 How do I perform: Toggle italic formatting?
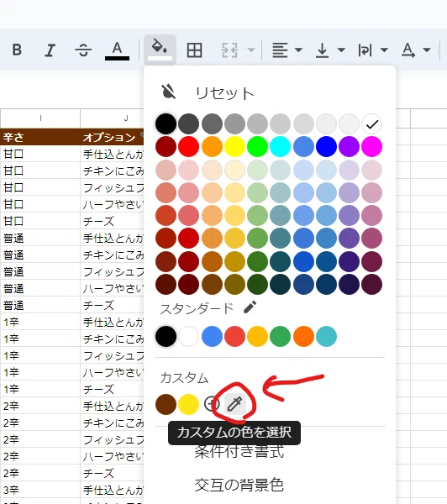click(50, 50)
